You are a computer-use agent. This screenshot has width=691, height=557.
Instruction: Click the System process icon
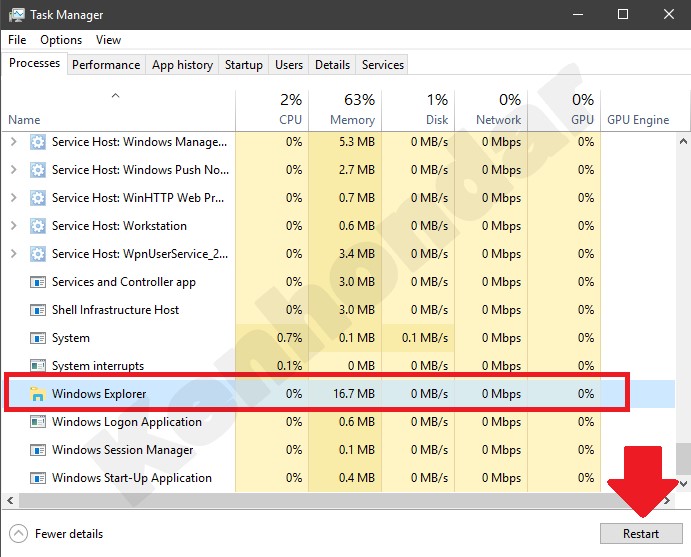(x=38, y=338)
